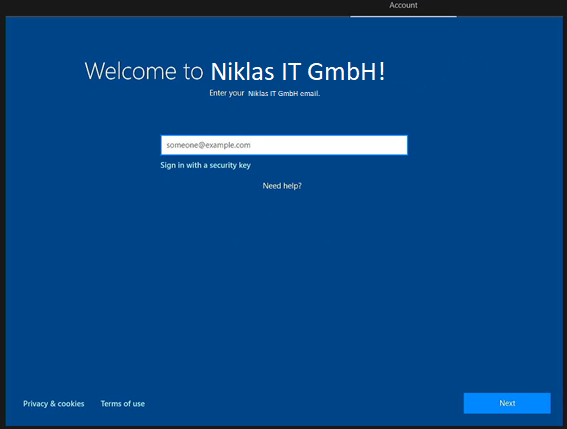Get help via Need help? text
The width and height of the screenshot is (567, 429).
(282, 186)
